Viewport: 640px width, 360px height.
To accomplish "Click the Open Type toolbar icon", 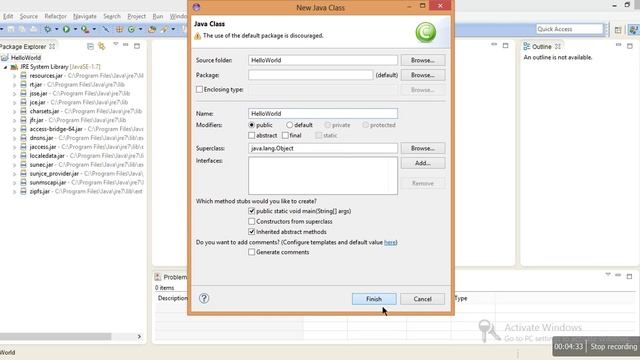I will (x=152, y=29).
